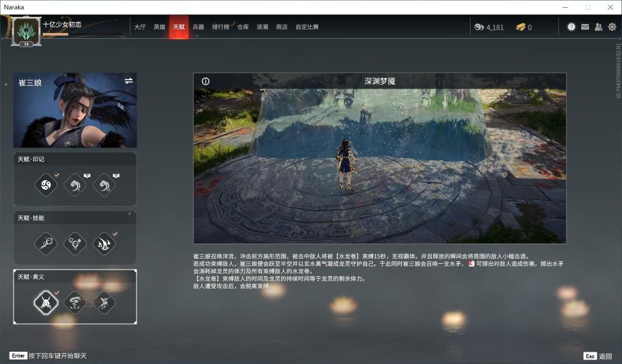Select the 天赋 tab

pyautogui.click(x=179, y=27)
